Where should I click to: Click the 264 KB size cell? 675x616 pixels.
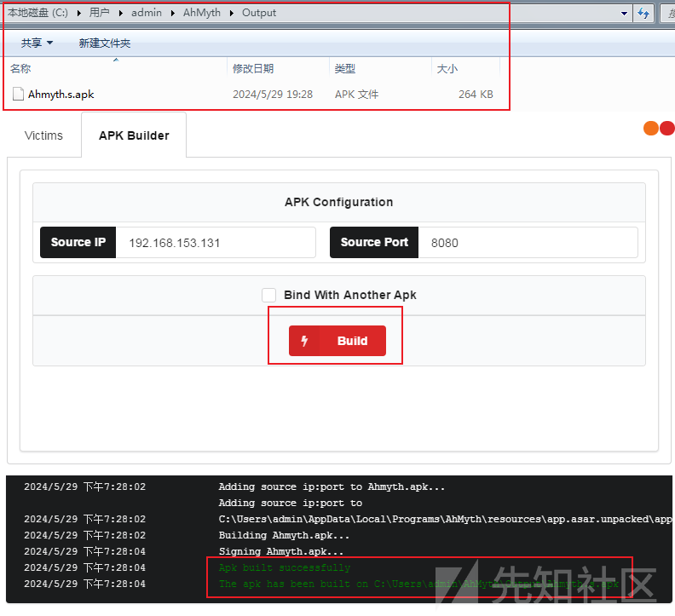pos(476,95)
